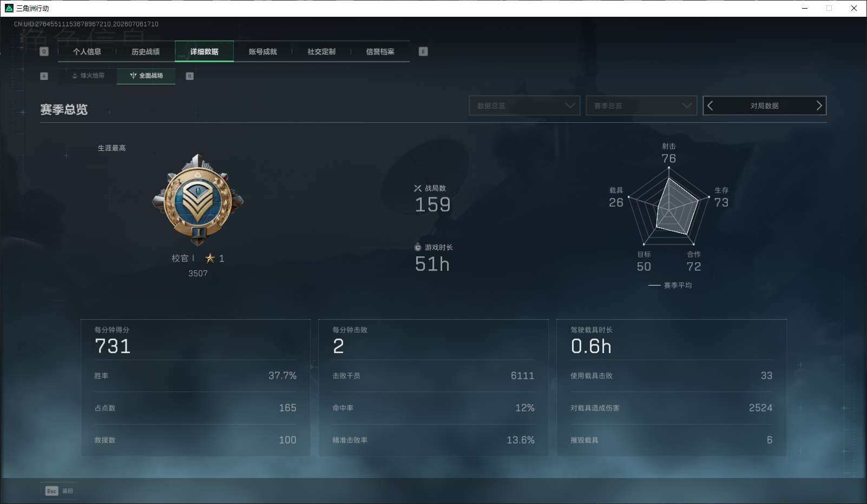Click the right arrow beside 对局数据
The height and width of the screenshot is (504, 867).
819,105
